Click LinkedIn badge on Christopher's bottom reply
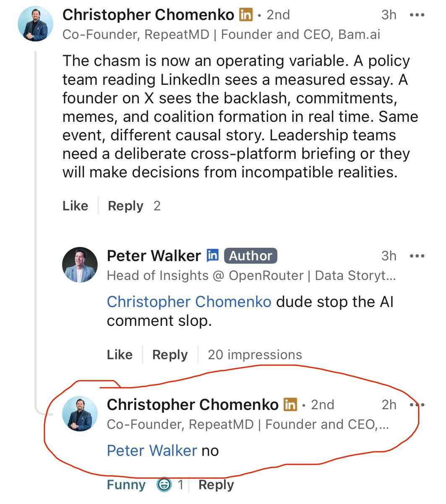 coord(290,404)
